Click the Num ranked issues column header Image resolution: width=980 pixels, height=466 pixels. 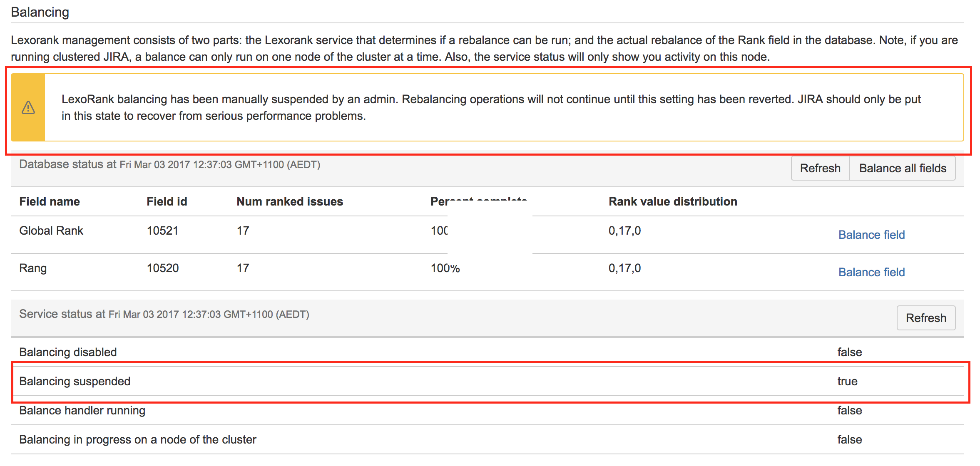[290, 201]
